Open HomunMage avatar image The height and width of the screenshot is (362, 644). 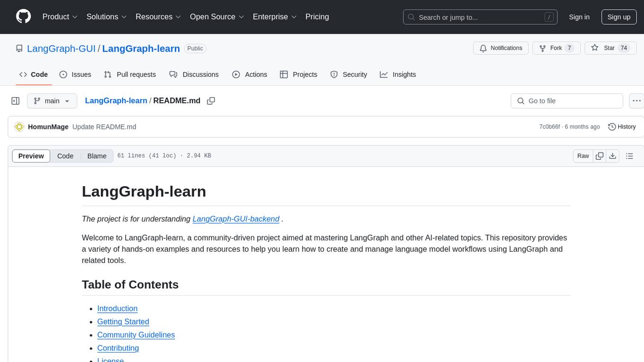pyautogui.click(x=19, y=127)
